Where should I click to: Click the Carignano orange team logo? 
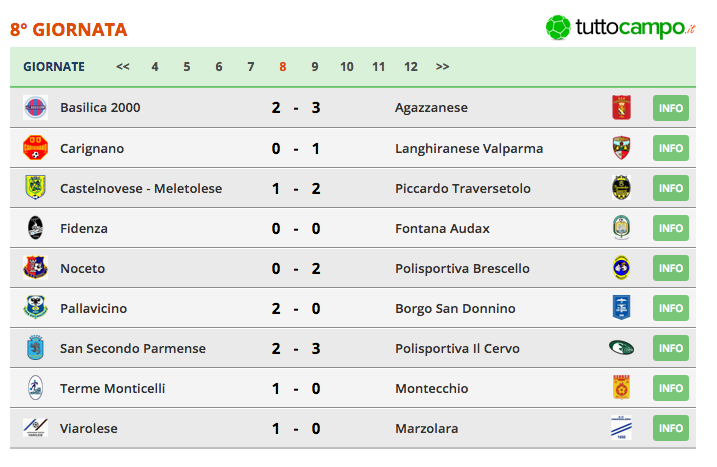click(x=36, y=148)
